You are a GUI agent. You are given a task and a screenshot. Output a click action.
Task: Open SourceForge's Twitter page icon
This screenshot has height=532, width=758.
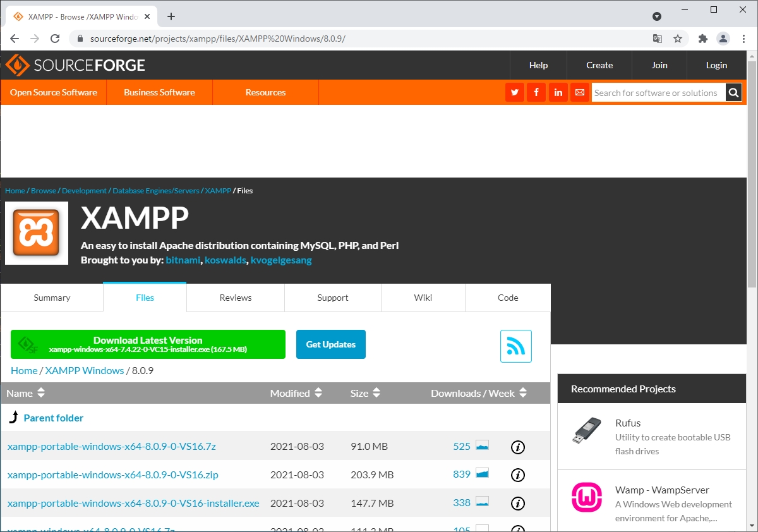(x=514, y=92)
